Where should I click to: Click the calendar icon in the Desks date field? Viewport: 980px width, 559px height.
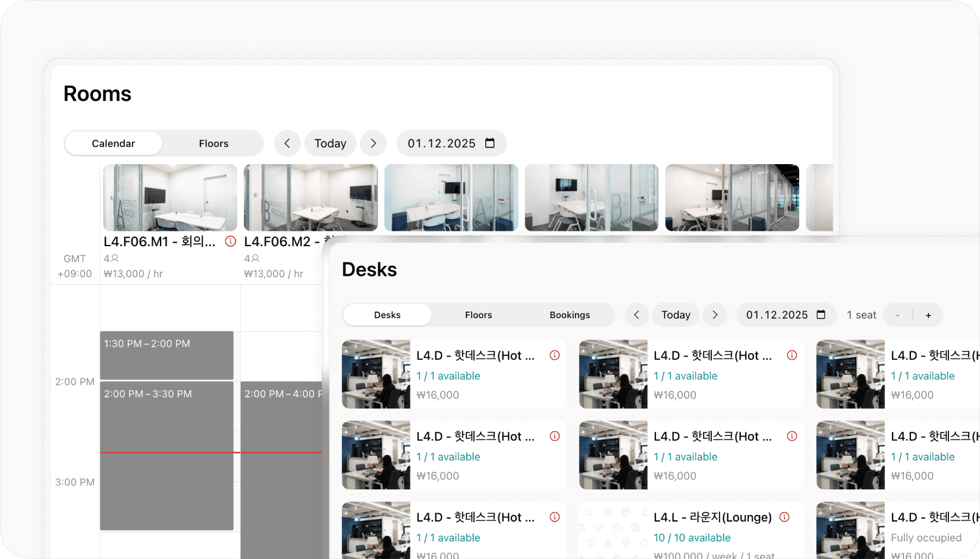[x=822, y=315]
